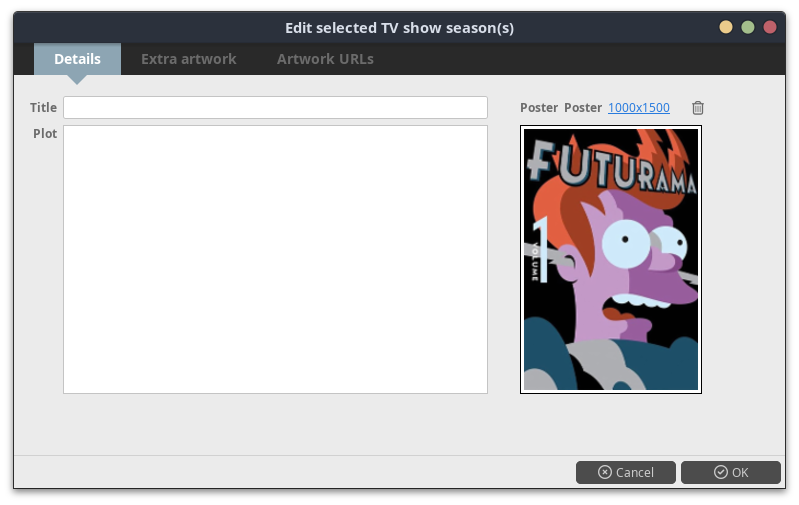
Task: Minimize the dialog with the yellow button
Action: [726, 27]
